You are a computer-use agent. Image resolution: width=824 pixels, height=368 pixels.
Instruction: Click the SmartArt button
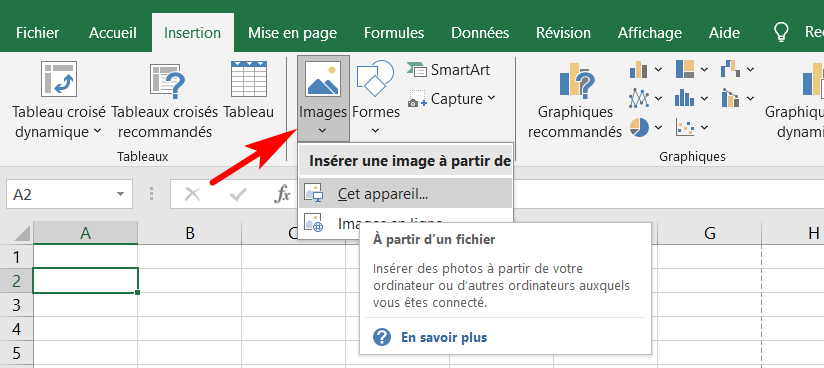pos(448,70)
